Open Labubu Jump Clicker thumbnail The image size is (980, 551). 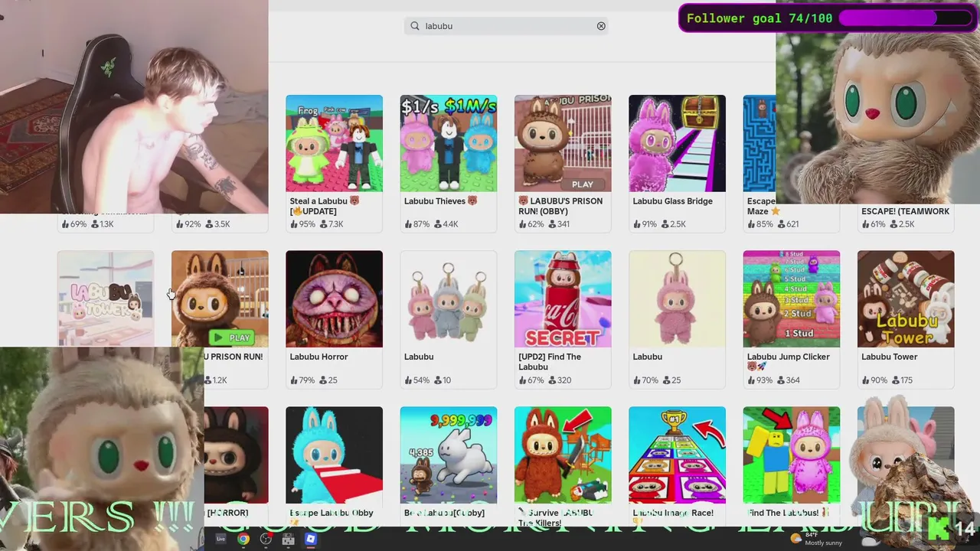pos(791,298)
